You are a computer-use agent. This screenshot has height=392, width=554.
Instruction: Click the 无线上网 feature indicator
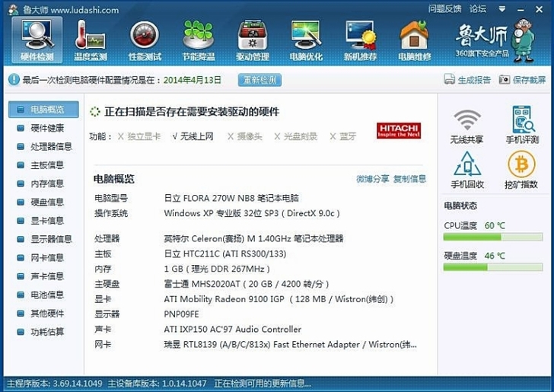[x=193, y=136]
